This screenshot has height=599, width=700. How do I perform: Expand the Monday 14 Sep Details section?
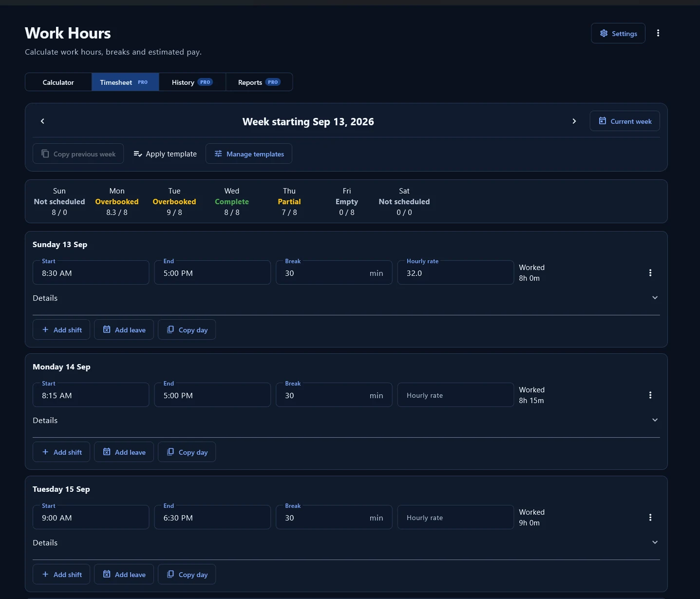pyautogui.click(x=346, y=420)
